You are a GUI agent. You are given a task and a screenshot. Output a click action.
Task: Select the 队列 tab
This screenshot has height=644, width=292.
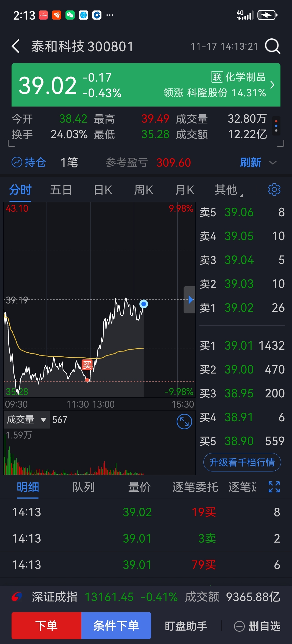(84, 487)
